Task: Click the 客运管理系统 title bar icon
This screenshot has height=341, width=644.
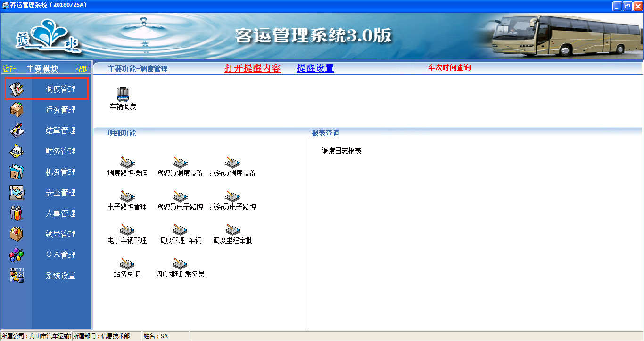Action: [x=5, y=5]
